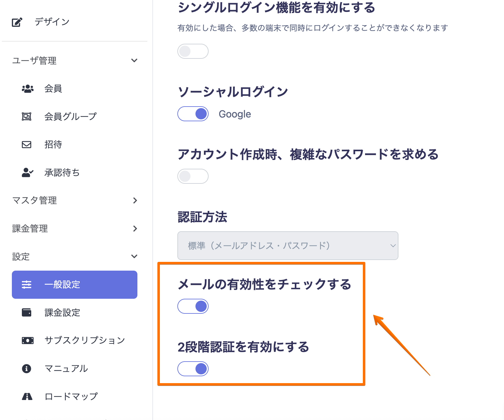Click the 承認待ち user-check icon
504x420 pixels.
[27, 172]
